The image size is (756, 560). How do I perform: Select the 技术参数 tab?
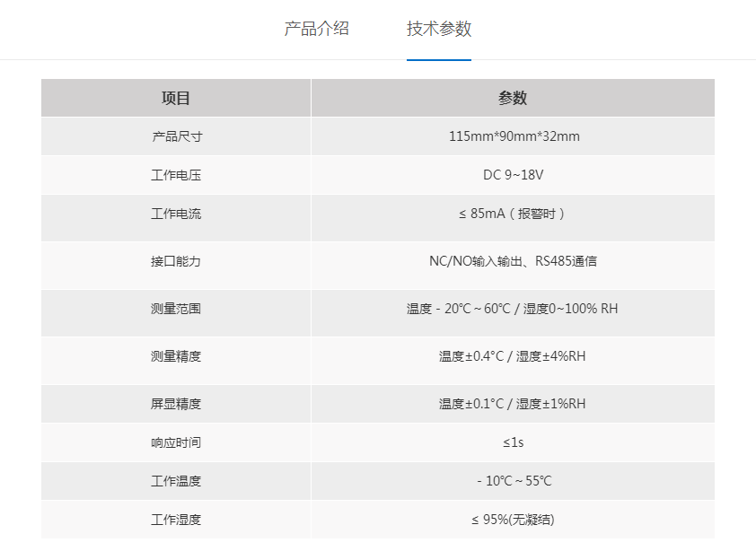click(x=438, y=29)
